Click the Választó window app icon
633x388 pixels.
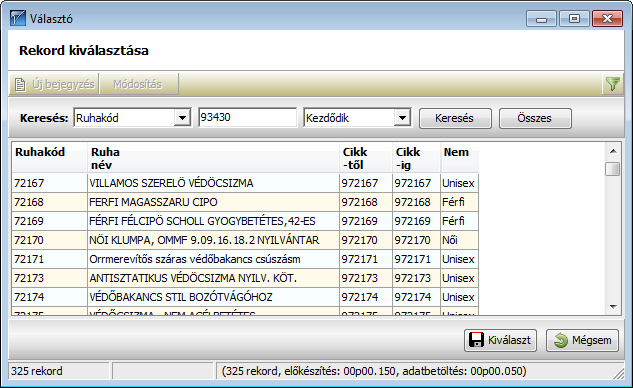click(18, 19)
